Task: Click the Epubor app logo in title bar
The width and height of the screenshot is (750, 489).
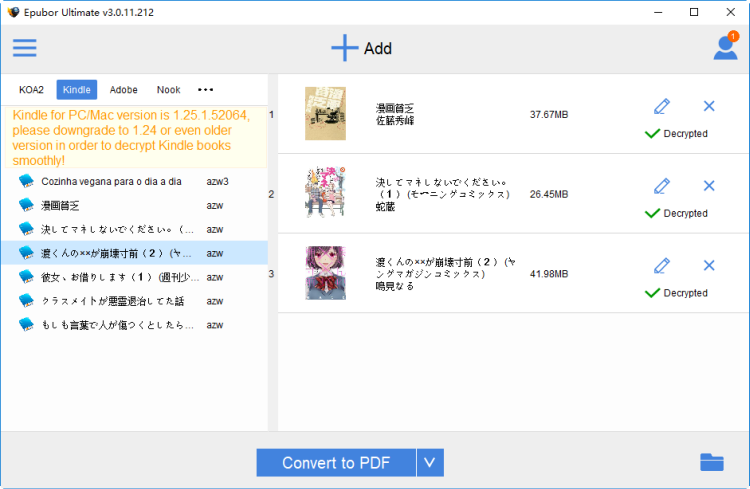Action: coord(13,12)
